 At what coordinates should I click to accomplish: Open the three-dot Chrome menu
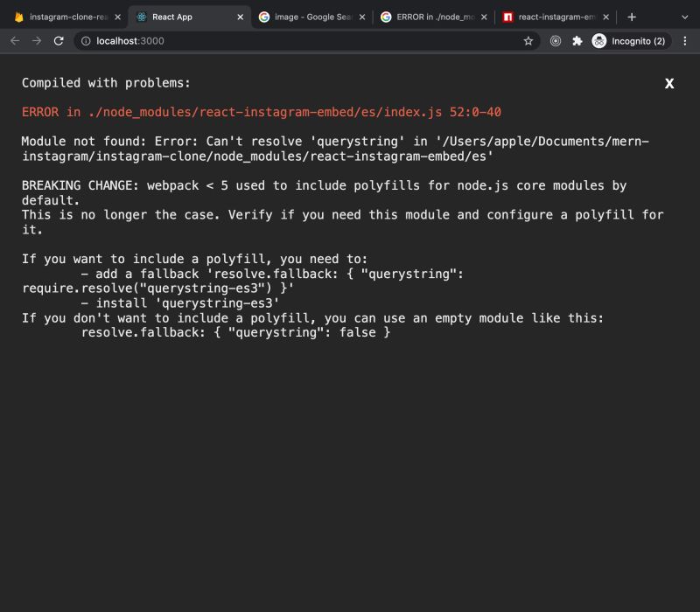[x=686, y=40]
